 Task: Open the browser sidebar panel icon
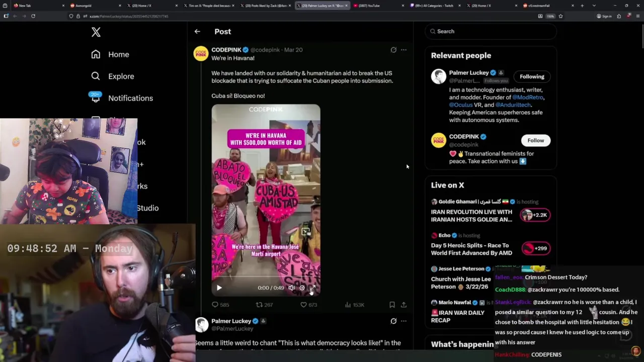(6, 16)
